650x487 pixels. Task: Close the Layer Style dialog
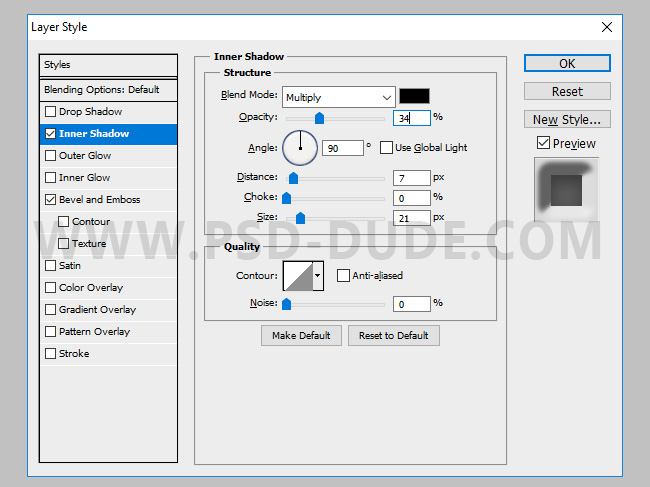coord(607,27)
